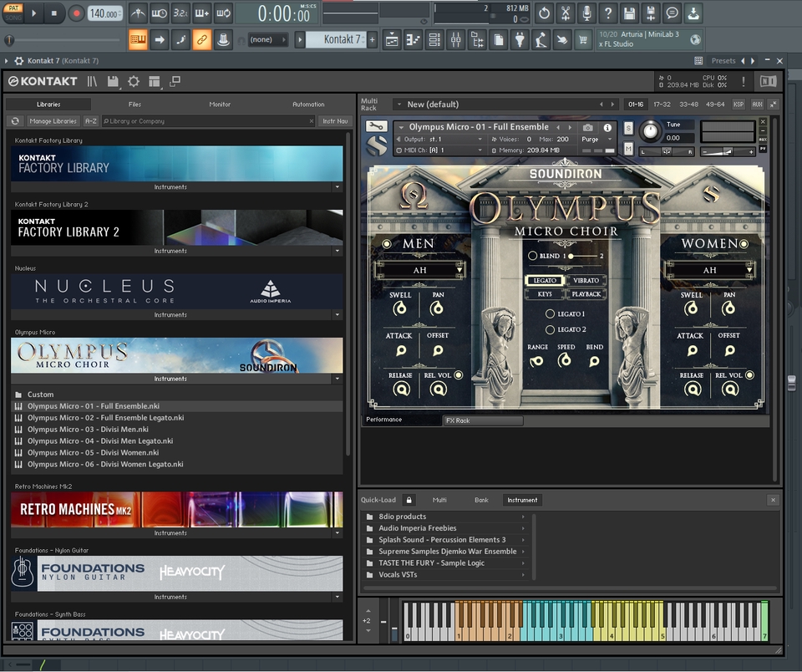Image resolution: width=802 pixels, height=672 pixels.
Task: Open the FL Studio mixer icon
Action: [x=456, y=39]
